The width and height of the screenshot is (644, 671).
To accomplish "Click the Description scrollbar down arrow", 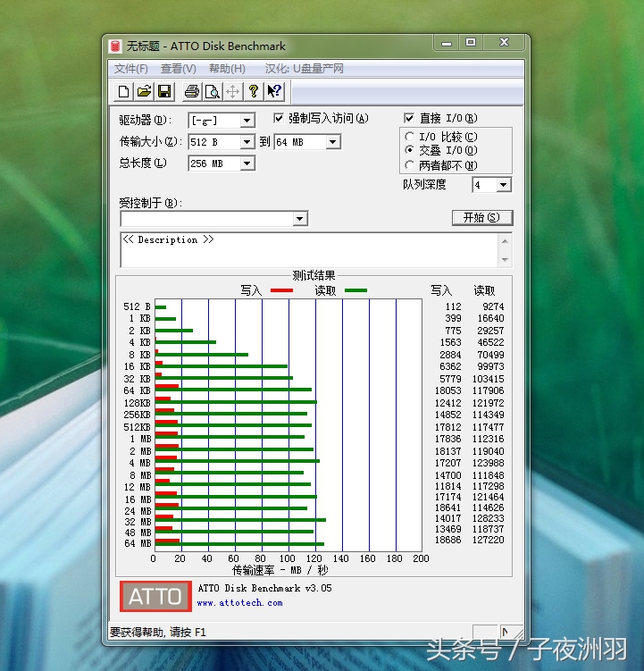I will (x=505, y=259).
